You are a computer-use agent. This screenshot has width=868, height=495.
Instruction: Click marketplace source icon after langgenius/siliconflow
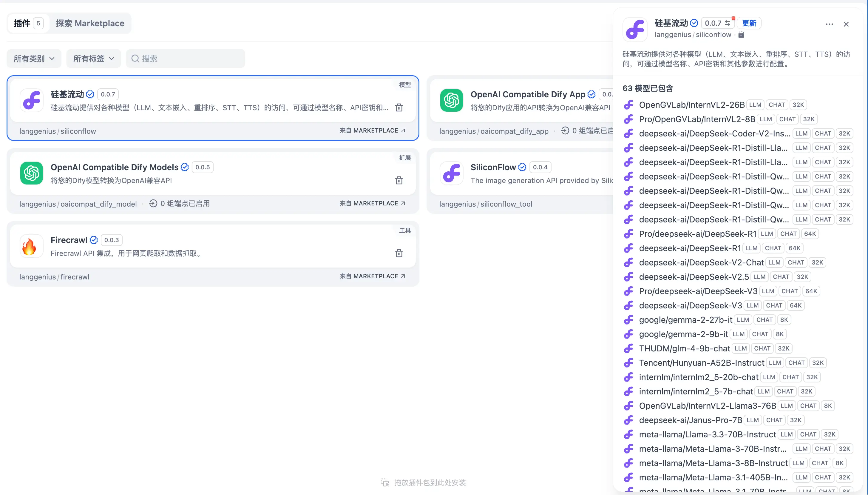point(741,35)
